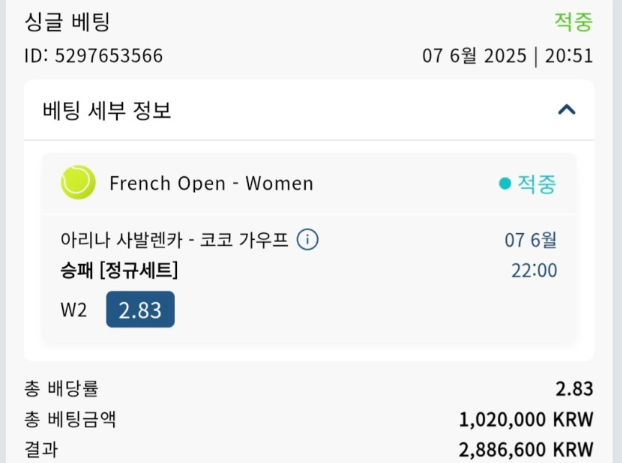Click the 싱글 베팅 heading
This screenshot has height=463, width=622.
67,21
